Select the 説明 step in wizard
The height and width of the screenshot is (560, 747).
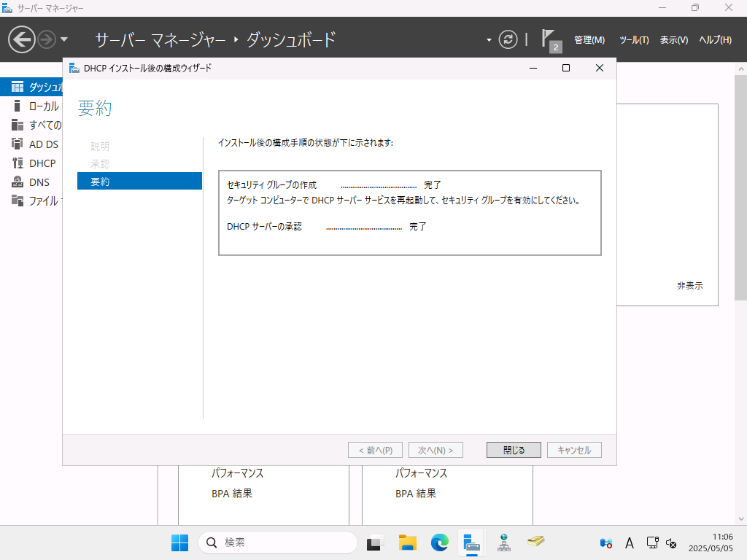100,146
